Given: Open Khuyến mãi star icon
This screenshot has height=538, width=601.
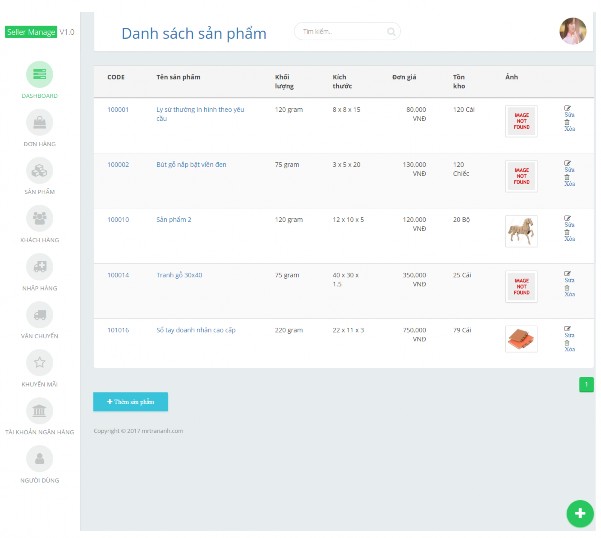Looking at the screenshot, I should [39, 362].
